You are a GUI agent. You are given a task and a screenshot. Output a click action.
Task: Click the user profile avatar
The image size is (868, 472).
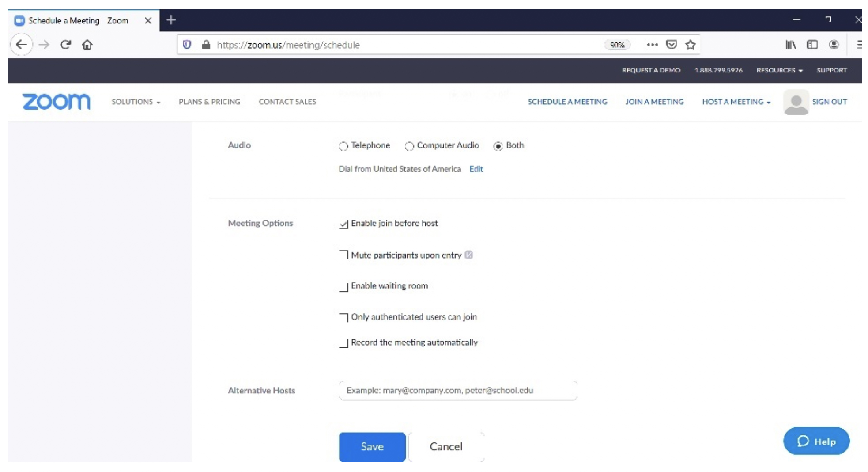[x=796, y=102]
